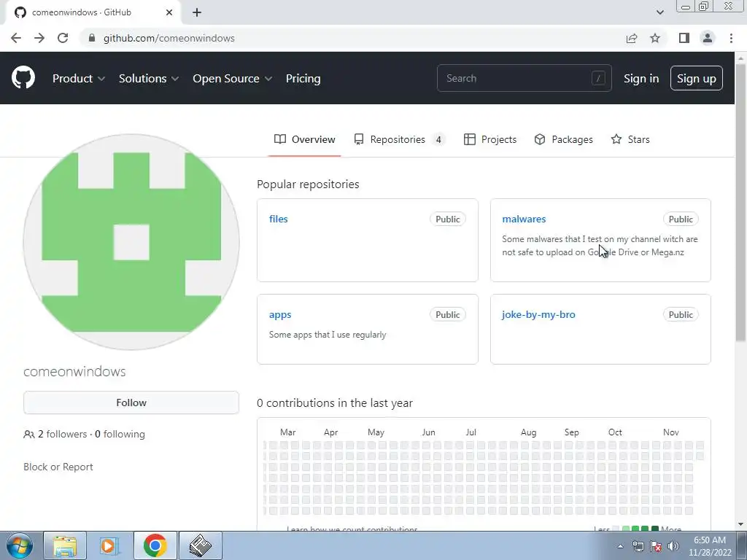The width and height of the screenshot is (747, 560).
Task: Open a new browser tab
Action: [x=197, y=12]
